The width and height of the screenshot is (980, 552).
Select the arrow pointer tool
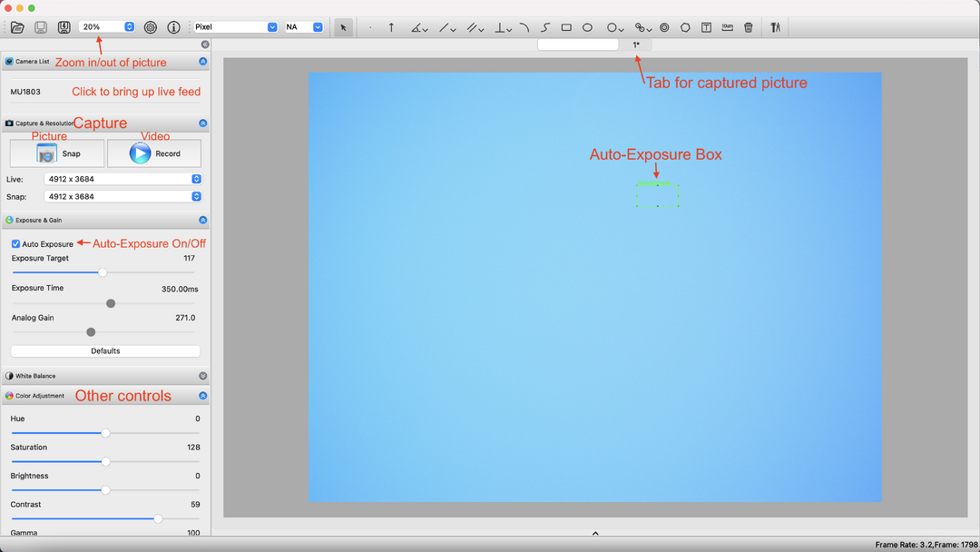[x=343, y=27]
